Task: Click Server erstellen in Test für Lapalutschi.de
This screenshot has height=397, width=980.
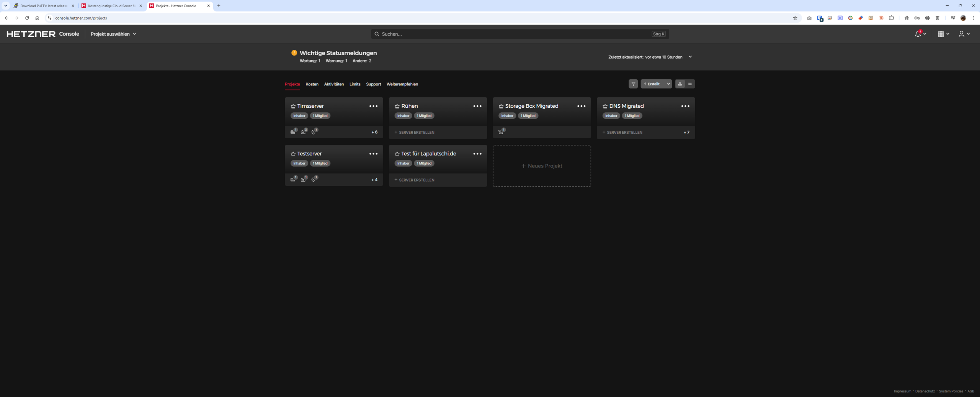Action: 414,180
